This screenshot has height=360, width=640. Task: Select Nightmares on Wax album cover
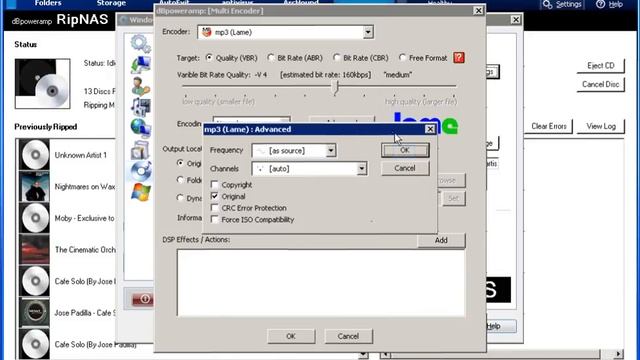[35, 187]
